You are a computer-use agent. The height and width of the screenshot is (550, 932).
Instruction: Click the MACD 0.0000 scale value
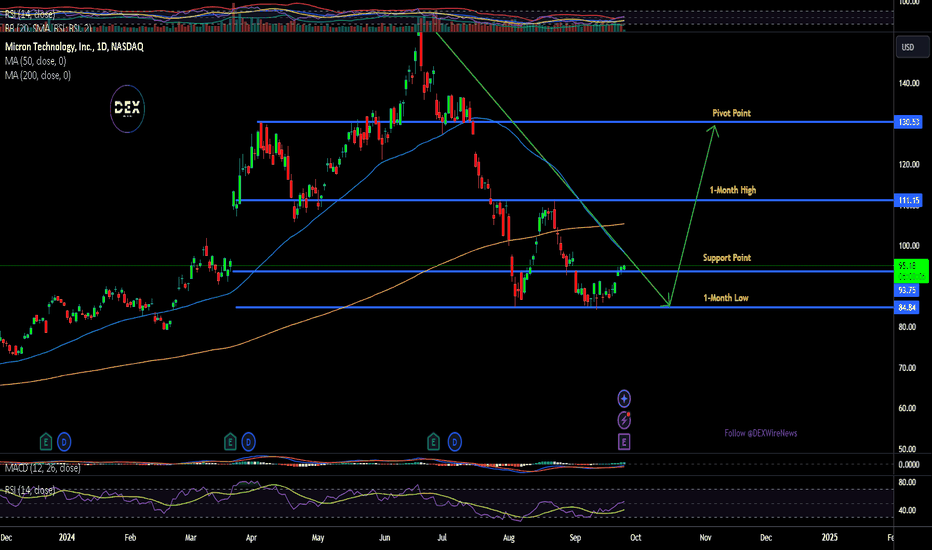pos(909,464)
